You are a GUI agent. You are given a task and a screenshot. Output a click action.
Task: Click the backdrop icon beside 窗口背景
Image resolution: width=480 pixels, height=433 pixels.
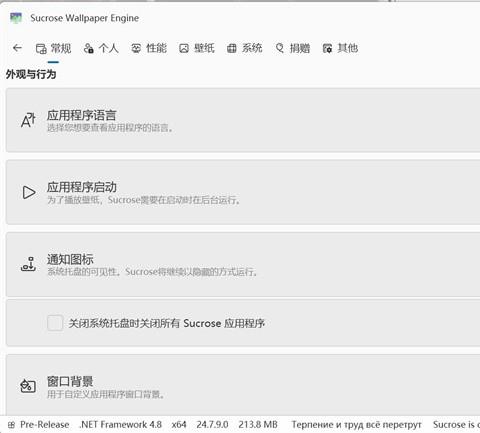click(28, 386)
